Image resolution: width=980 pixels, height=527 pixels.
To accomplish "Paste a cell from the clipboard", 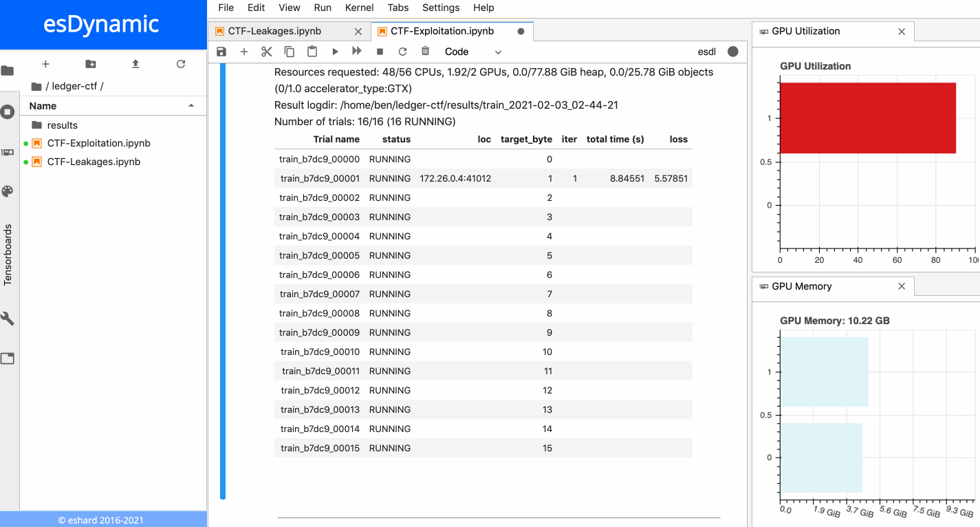I will pyautogui.click(x=312, y=51).
